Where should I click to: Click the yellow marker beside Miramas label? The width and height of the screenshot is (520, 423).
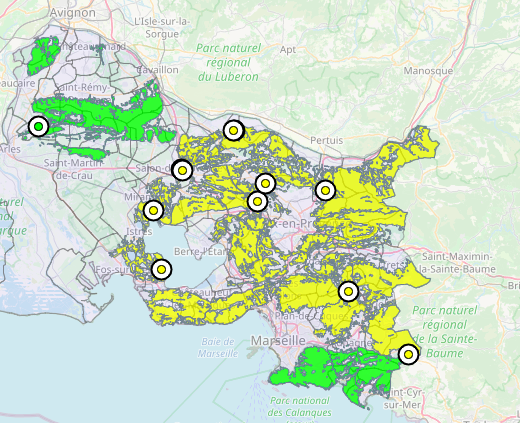point(153,210)
